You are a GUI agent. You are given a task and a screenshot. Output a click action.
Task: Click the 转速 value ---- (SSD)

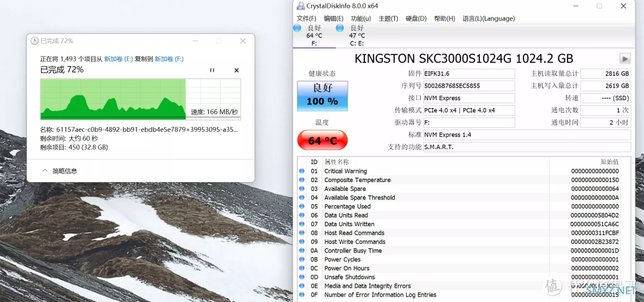605,98
